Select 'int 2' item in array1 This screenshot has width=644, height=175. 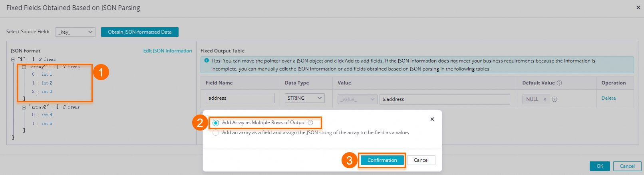[x=47, y=83]
